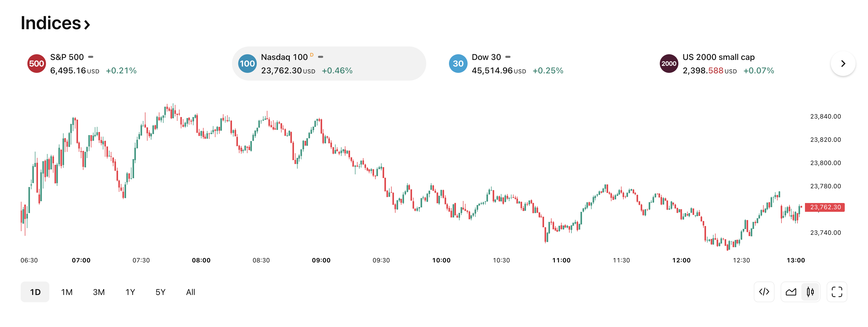Select the Dow 30 index card
Viewport: 868px width, 327px height.
tap(517, 64)
